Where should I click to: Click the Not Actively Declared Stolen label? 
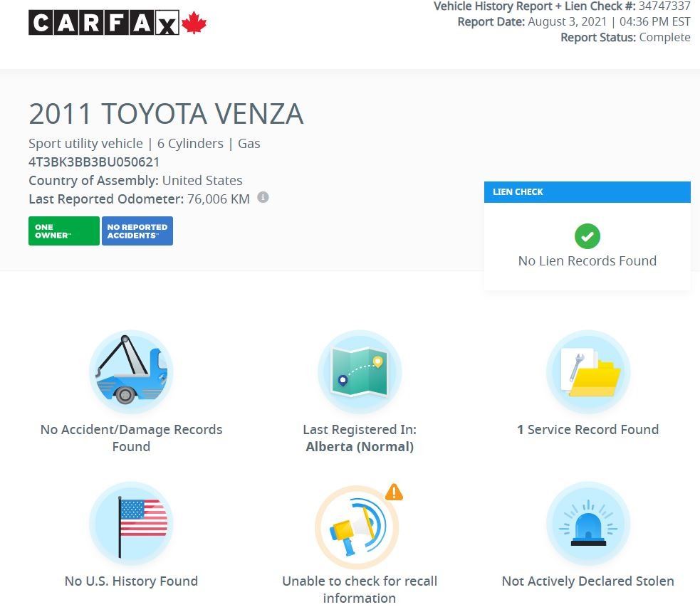point(587,581)
